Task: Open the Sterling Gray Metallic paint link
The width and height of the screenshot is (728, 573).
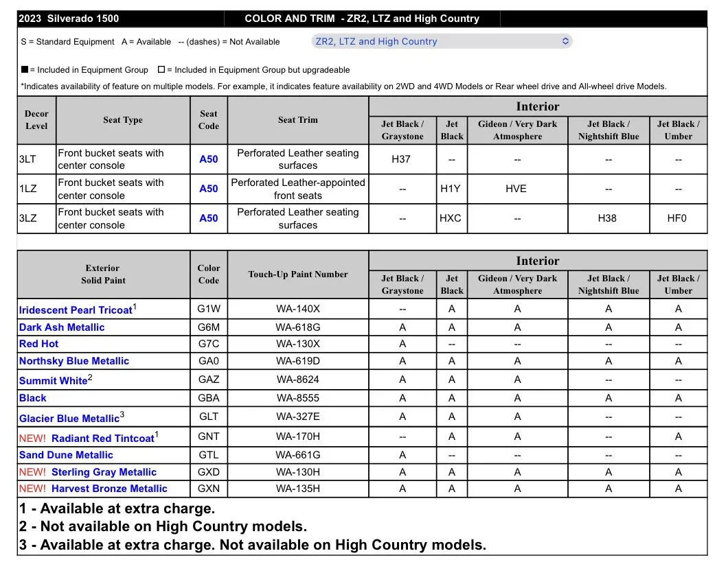Action: coord(104,472)
